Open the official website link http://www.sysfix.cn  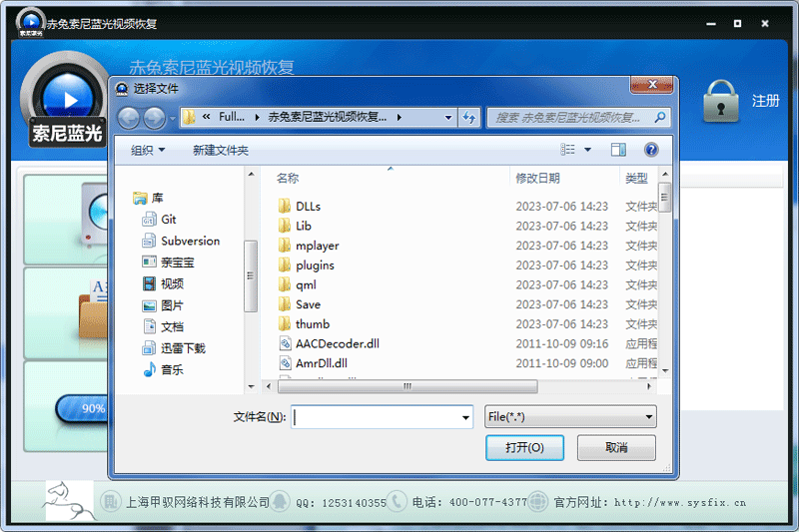coord(680,502)
